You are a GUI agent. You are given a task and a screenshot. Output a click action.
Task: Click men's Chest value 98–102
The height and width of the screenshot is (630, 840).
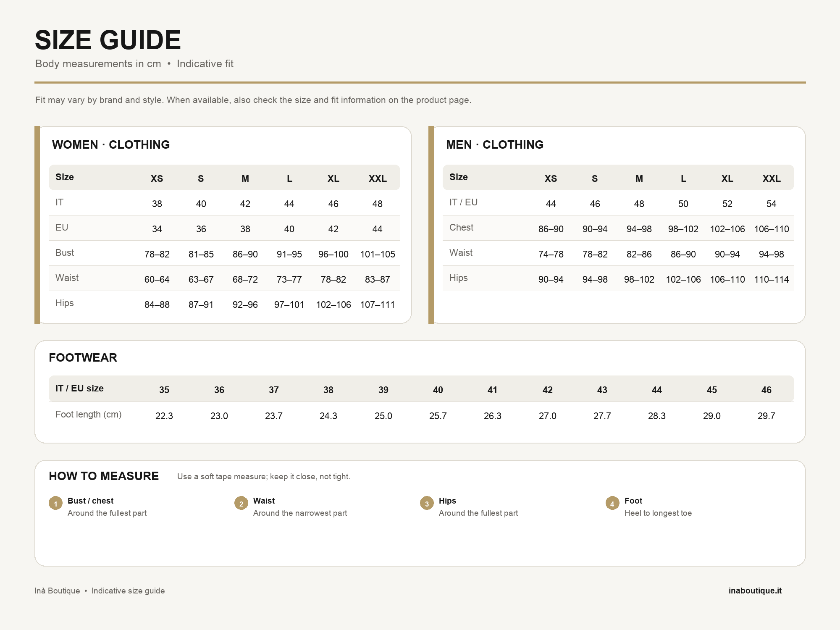(x=683, y=229)
